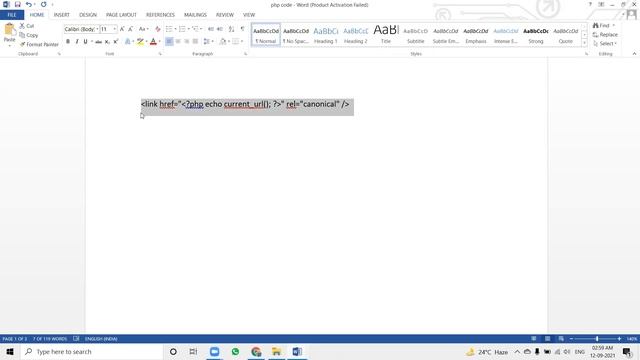
Task: Switch to the REVIEW tab
Action: click(225, 15)
